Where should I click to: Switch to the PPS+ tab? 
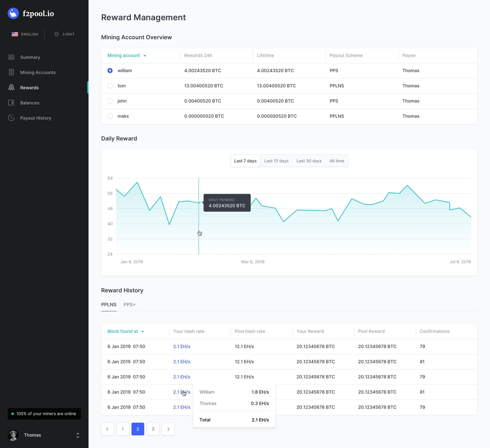click(129, 304)
